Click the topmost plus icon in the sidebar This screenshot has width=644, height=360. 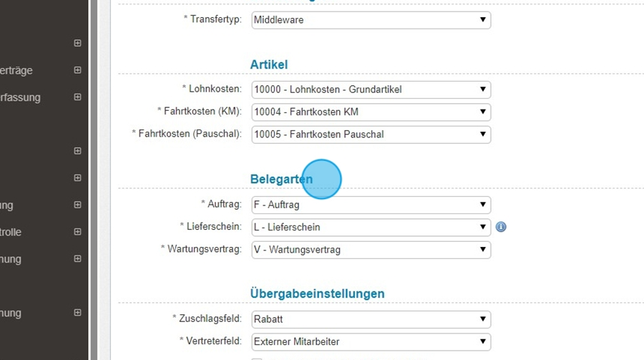tap(77, 43)
